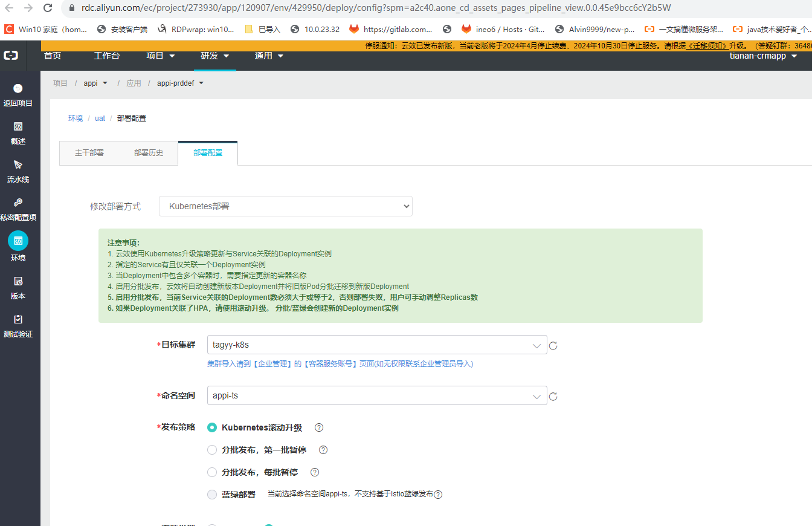
Task: Open the 测试验证 sidebar icon
Action: click(x=18, y=319)
